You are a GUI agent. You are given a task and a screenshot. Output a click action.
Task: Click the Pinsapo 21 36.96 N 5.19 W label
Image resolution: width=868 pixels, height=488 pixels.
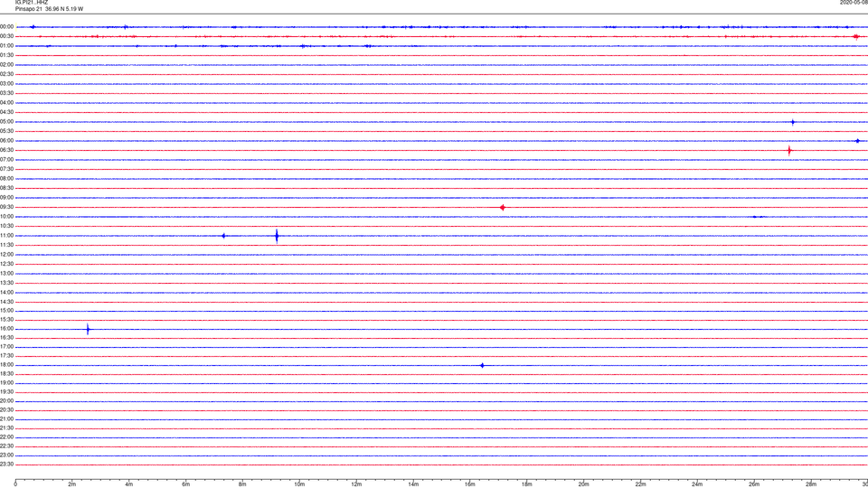pos(49,9)
